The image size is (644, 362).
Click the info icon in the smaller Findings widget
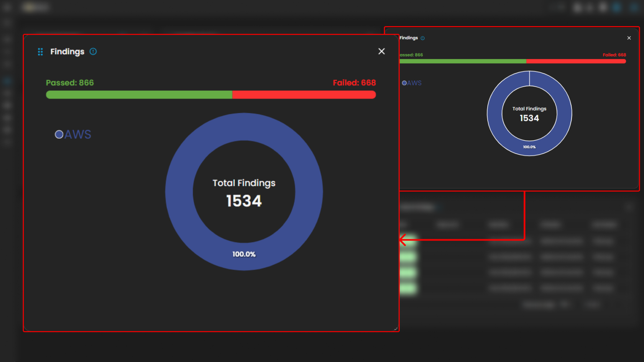pyautogui.click(x=422, y=38)
